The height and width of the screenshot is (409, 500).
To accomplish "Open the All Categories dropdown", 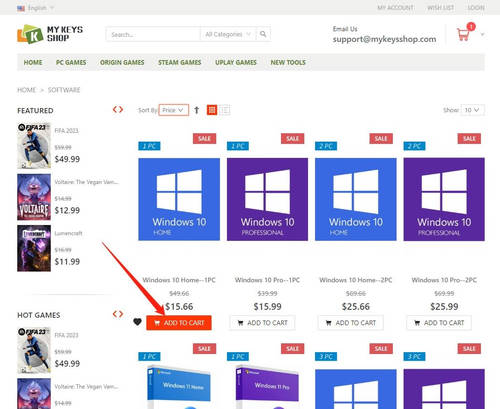I will [x=228, y=34].
